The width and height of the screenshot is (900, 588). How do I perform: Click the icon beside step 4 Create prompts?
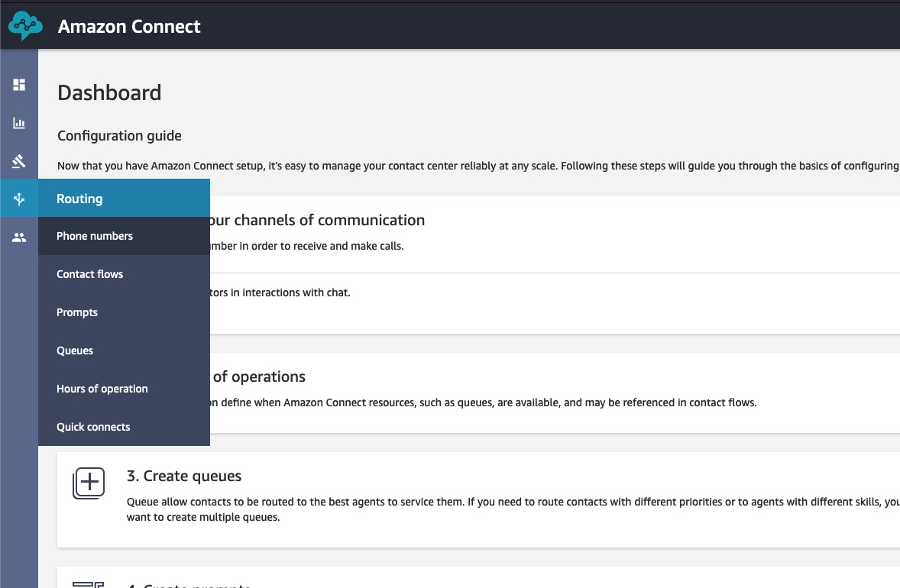[x=89, y=584]
